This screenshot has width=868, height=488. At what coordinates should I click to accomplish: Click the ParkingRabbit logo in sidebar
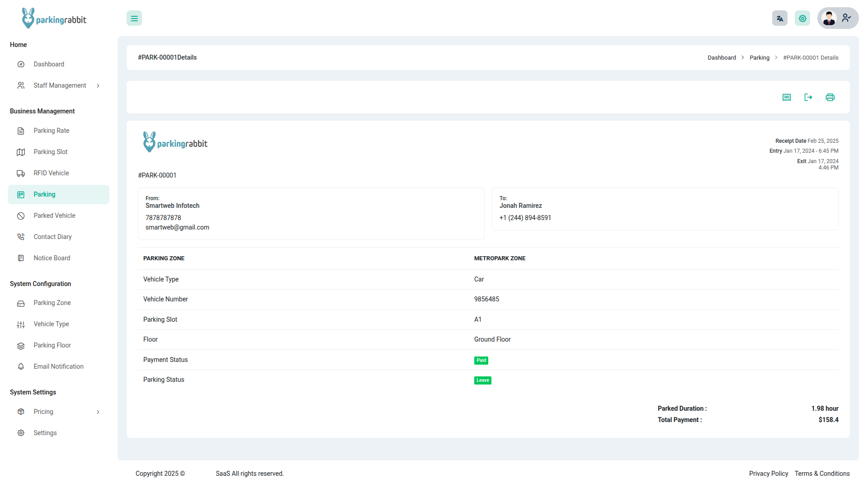[x=54, y=19]
